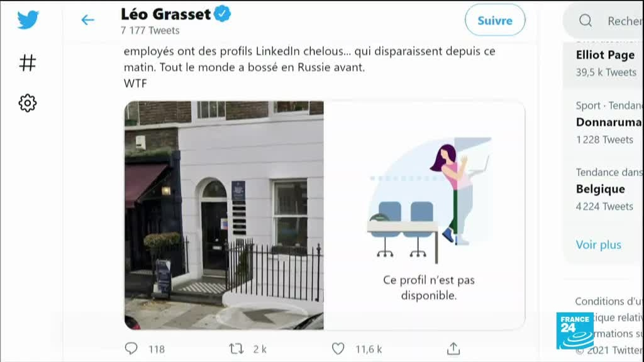Open the building street photo
This screenshot has height=362, width=644.
pos(224,216)
